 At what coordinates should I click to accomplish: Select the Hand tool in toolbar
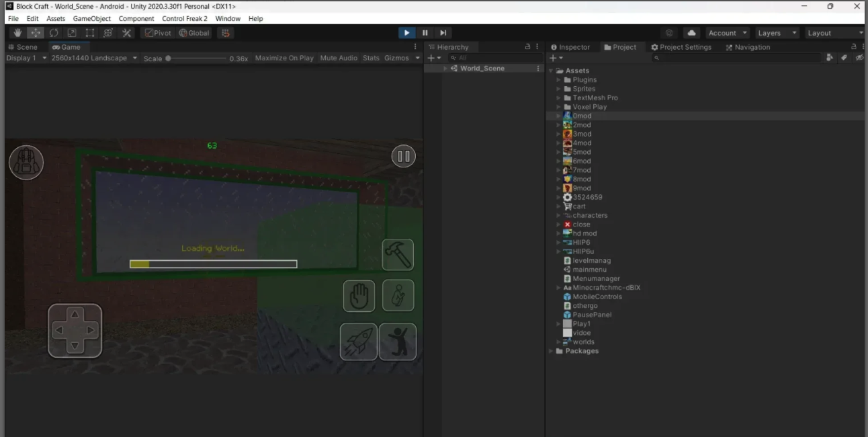[17, 33]
